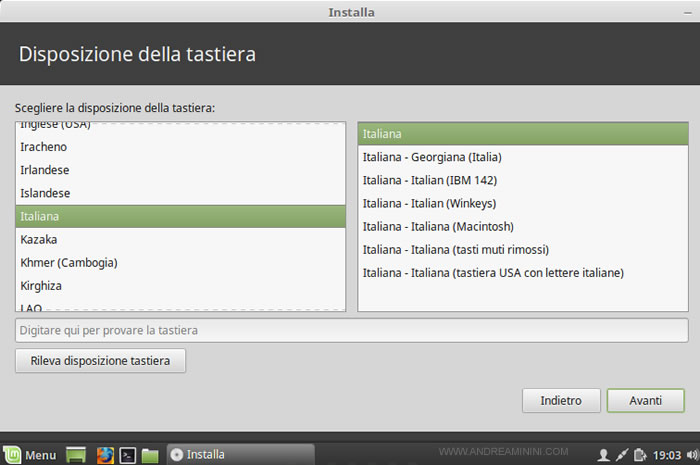Click the keyboard test input field
This screenshot has width=700, height=465.
[x=351, y=330]
